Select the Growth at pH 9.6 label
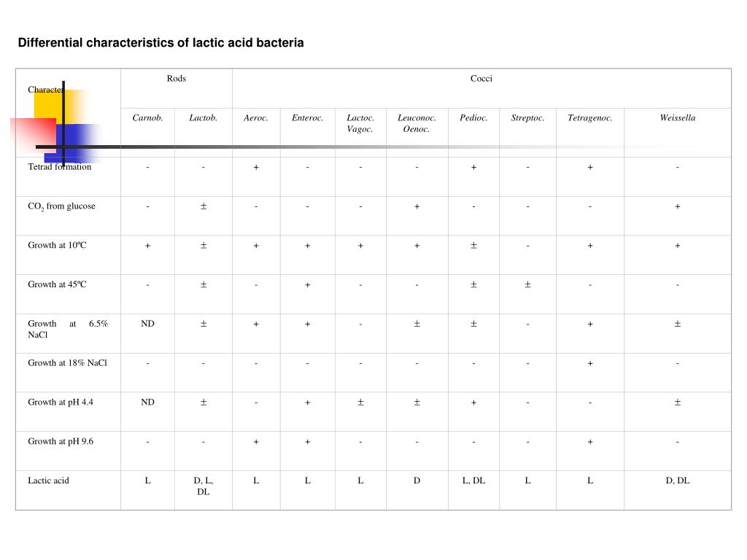The image size is (747, 560). click(x=61, y=441)
